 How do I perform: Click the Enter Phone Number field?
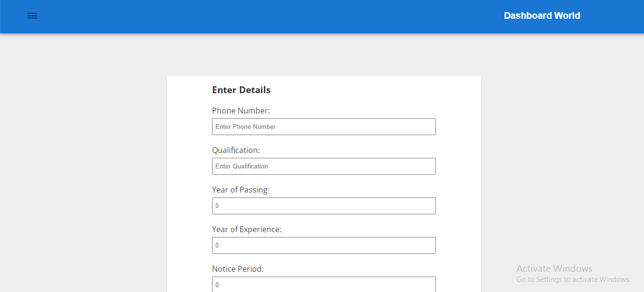(324, 126)
